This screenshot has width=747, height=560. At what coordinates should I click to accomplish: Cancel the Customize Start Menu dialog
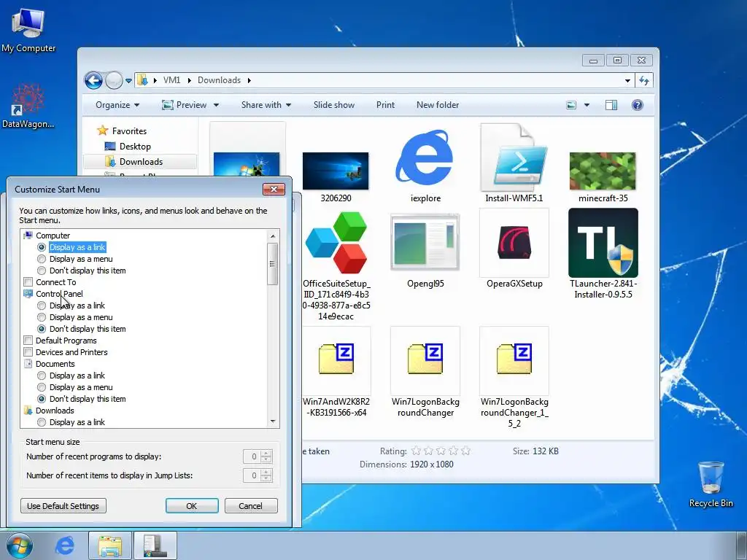tap(251, 506)
